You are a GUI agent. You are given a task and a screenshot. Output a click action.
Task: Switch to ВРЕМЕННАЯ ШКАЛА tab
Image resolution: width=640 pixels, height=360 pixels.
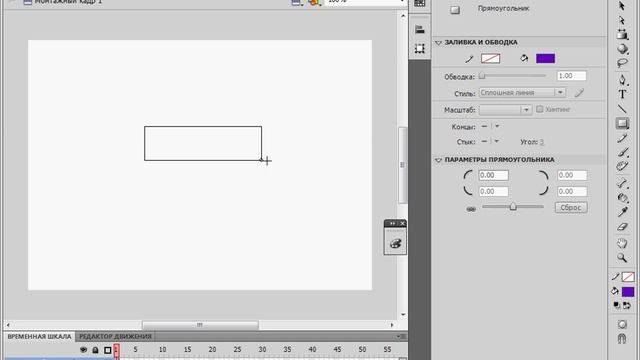click(x=39, y=336)
